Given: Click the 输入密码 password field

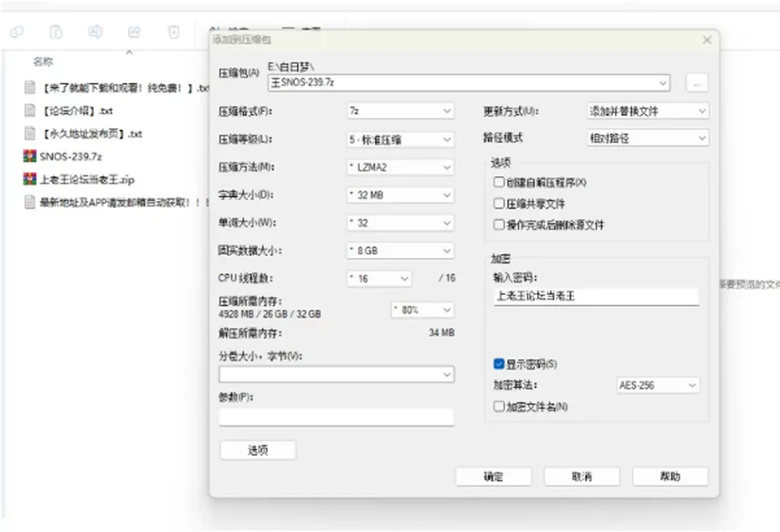Looking at the screenshot, I should [596, 296].
